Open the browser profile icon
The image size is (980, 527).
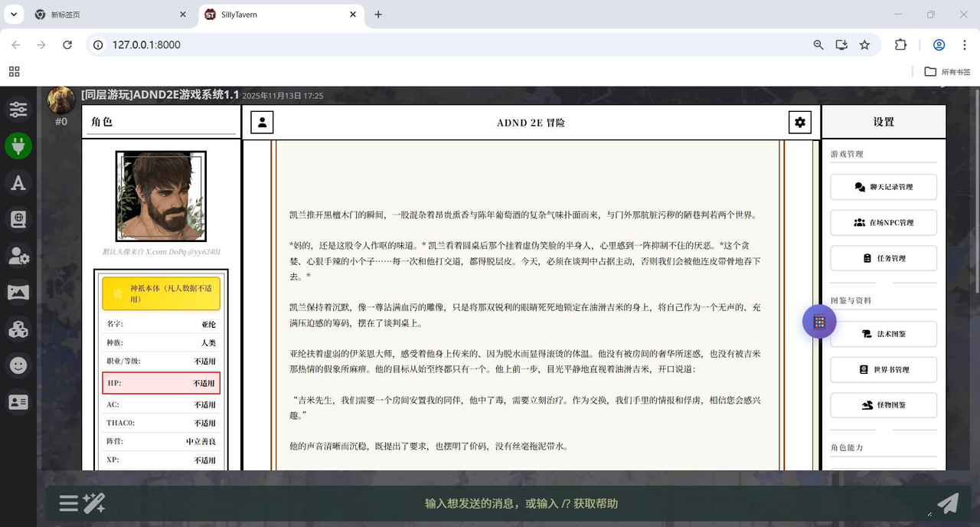(x=939, y=45)
